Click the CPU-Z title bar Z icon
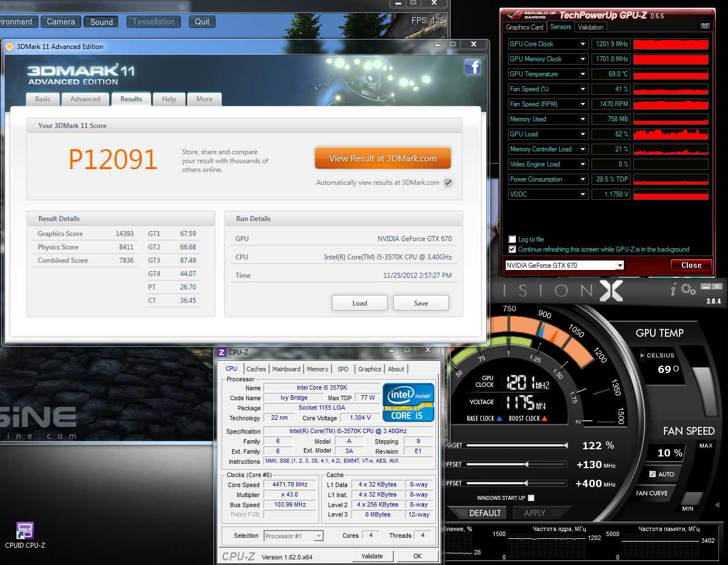The width and height of the screenshot is (728, 565). (222, 352)
